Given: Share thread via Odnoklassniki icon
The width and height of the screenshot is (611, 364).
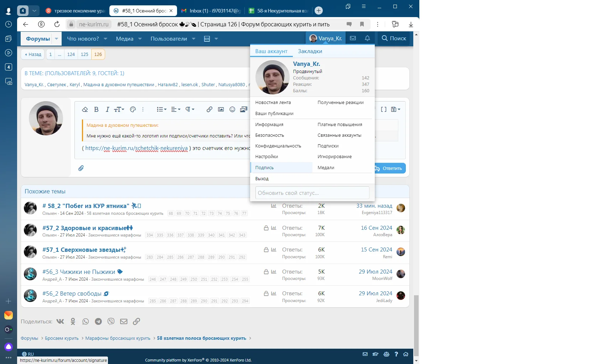Looking at the screenshot, I should point(73,321).
